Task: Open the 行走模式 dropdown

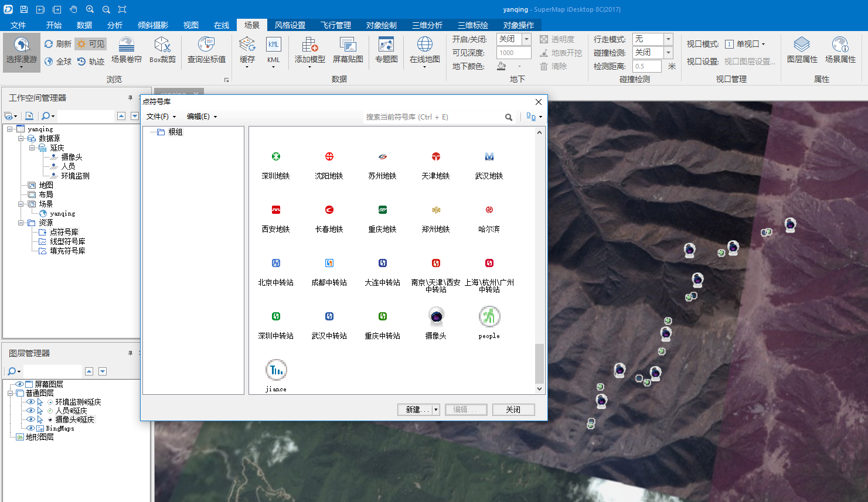Action: click(x=668, y=39)
